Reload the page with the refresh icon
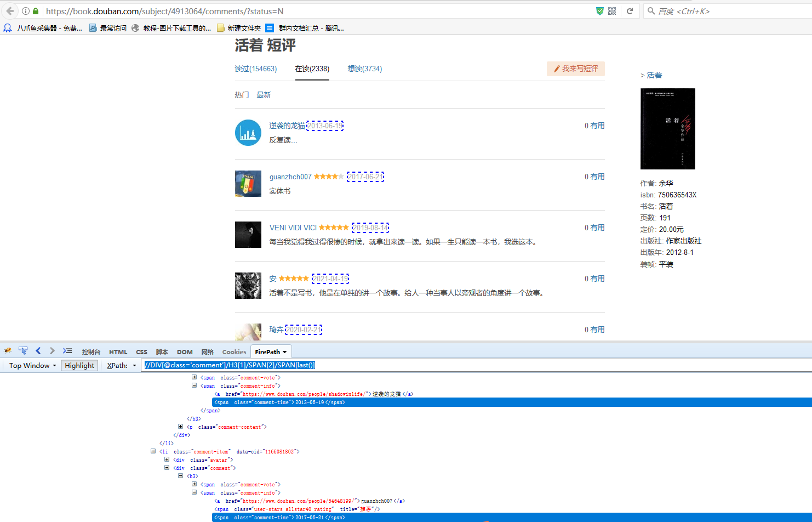Image resolution: width=812 pixels, height=522 pixels. [630, 11]
